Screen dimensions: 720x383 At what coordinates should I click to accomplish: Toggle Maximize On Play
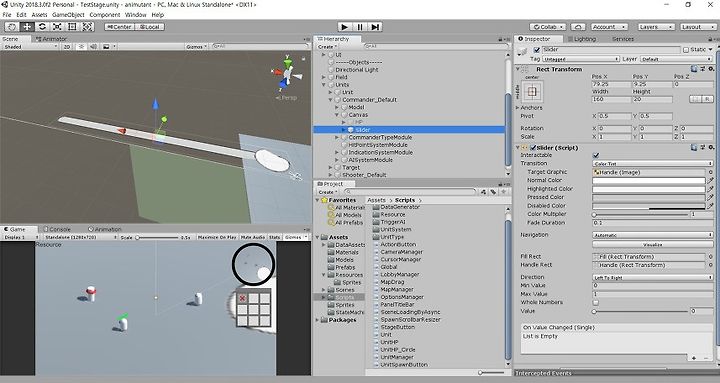pyautogui.click(x=217, y=237)
